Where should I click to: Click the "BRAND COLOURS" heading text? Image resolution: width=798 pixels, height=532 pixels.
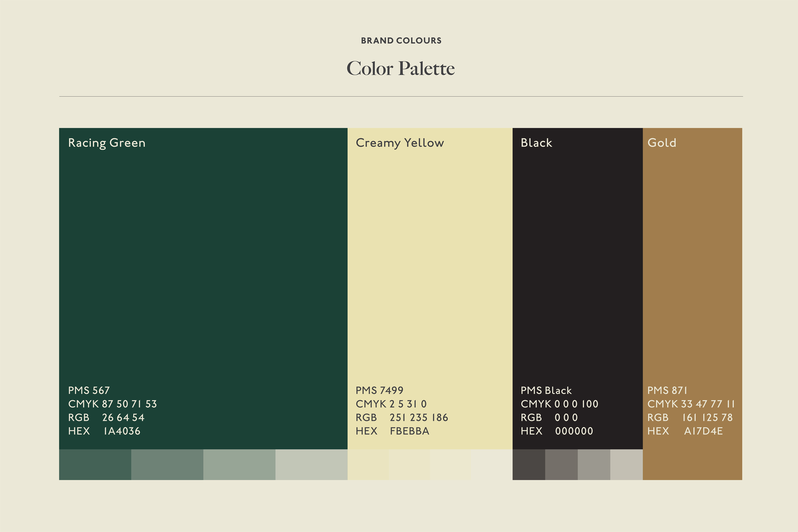[401, 41]
